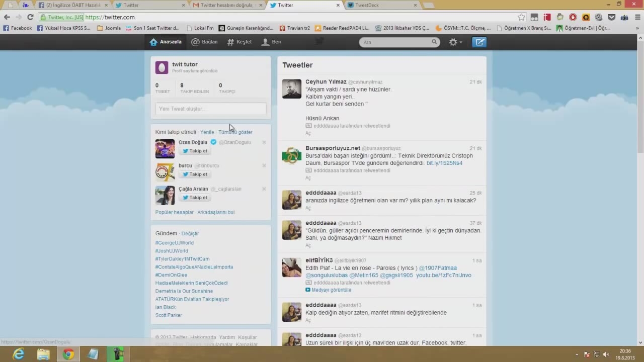Open trend Ian Black

(166, 307)
